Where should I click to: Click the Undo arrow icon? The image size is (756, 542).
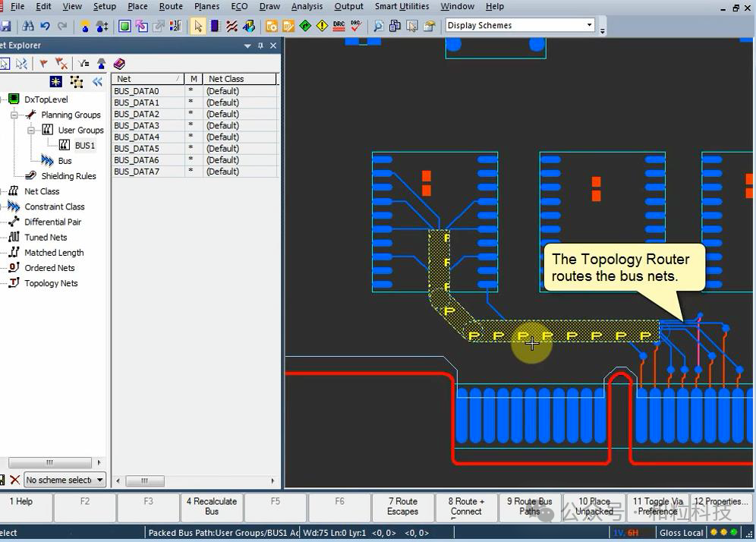click(45, 26)
